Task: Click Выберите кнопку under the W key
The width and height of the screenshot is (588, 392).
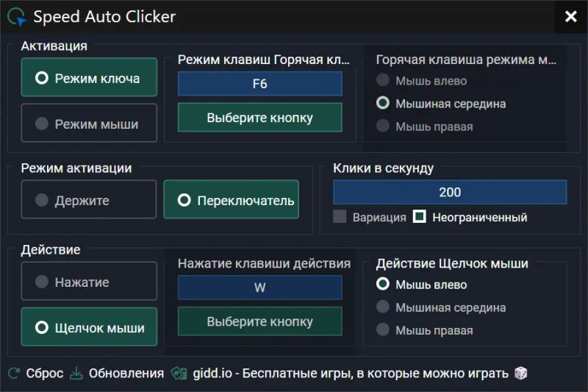Action: coord(260,321)
